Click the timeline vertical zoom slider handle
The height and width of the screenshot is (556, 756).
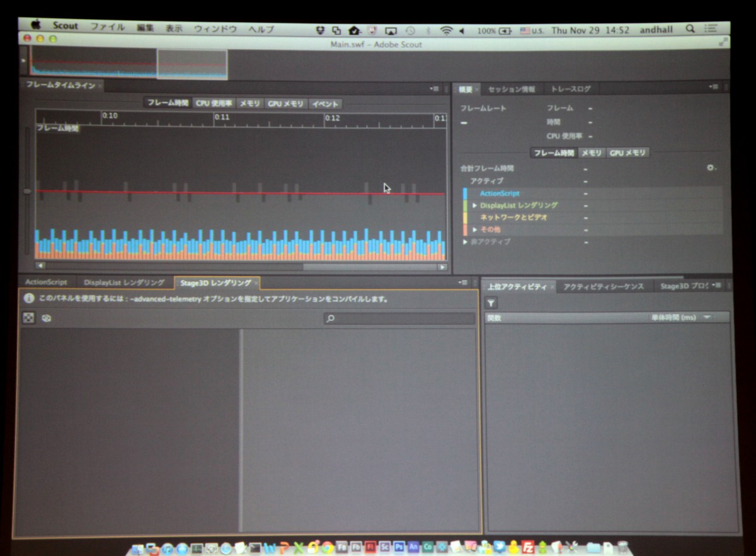[27, 191]
